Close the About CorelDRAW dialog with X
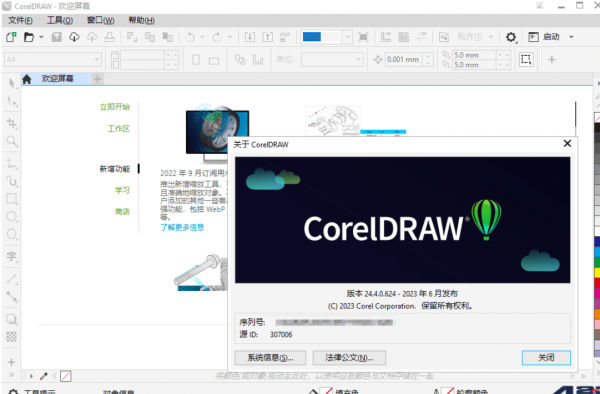This screenshot has height=394, width=600. (x=567, y=143)
